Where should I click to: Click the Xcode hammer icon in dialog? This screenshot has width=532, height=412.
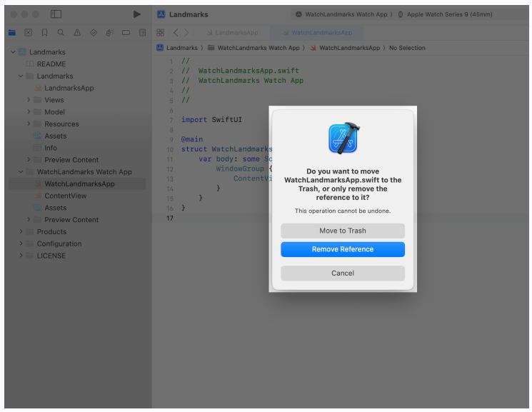point(343,138)
